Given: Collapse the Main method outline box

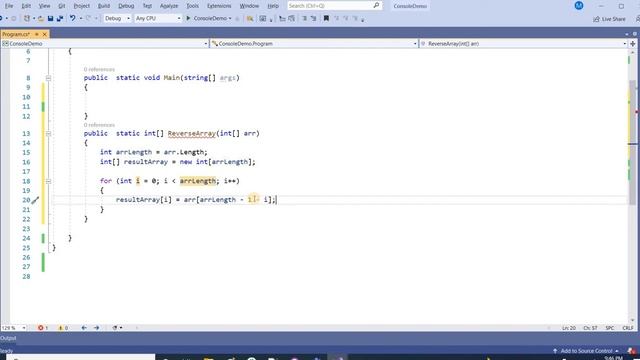Looking at the screenshot, I should coord(48,78).
